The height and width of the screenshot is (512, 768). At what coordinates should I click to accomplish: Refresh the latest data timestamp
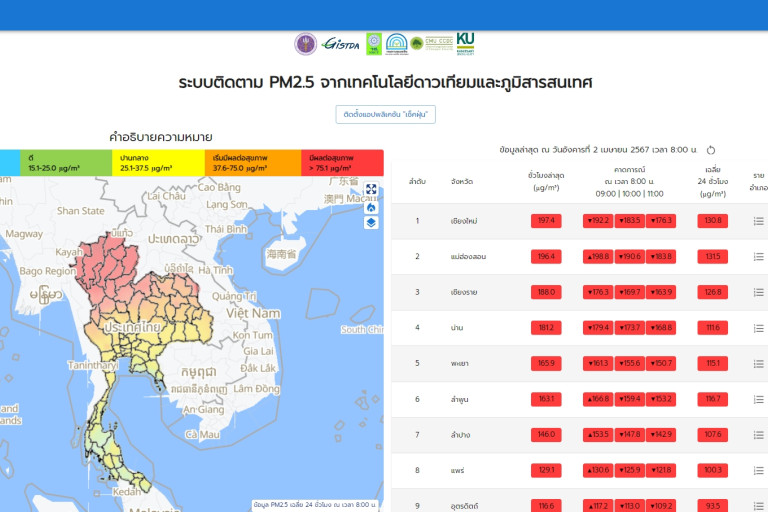(x=711, y=150)
